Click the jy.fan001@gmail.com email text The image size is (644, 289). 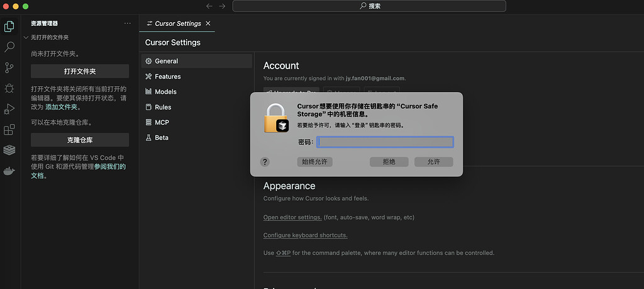[375, 78]
